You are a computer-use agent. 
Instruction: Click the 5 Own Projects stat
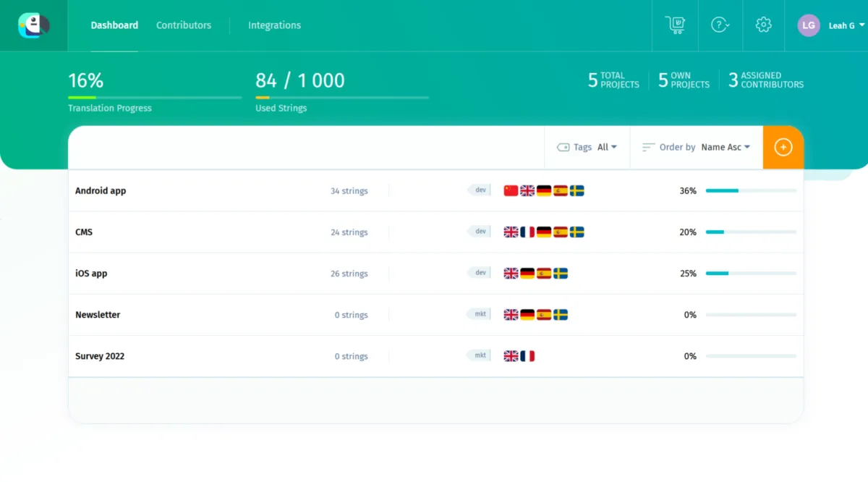click(684, 80)
